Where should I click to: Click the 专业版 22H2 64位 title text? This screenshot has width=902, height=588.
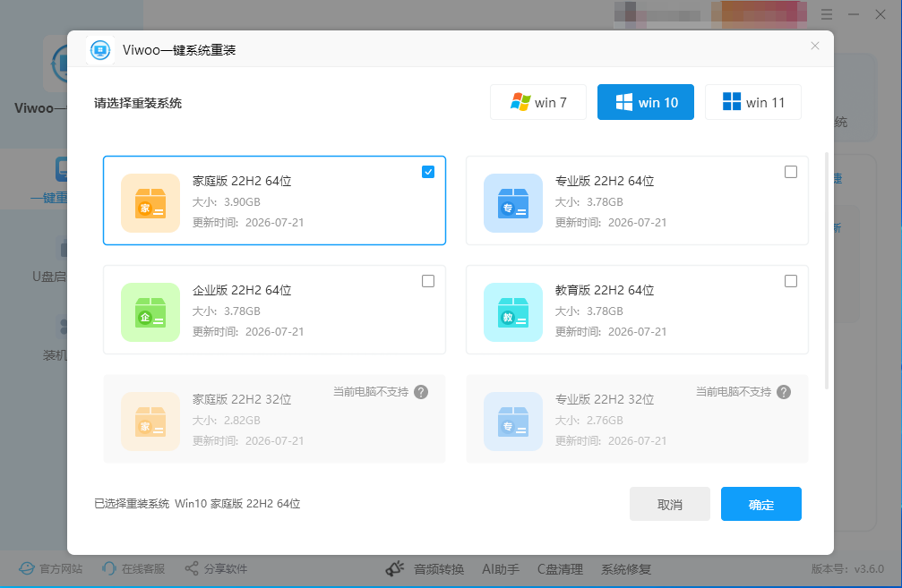click(605, 181)
